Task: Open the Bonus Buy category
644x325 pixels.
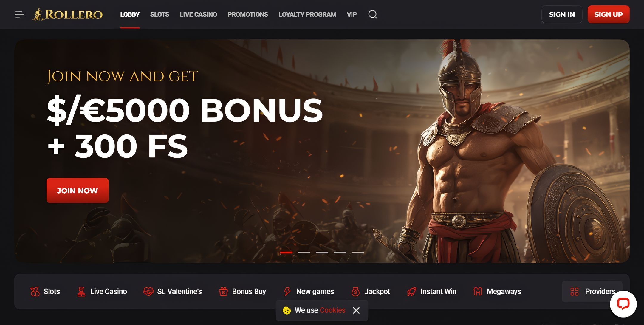Action: coord(242,291)
